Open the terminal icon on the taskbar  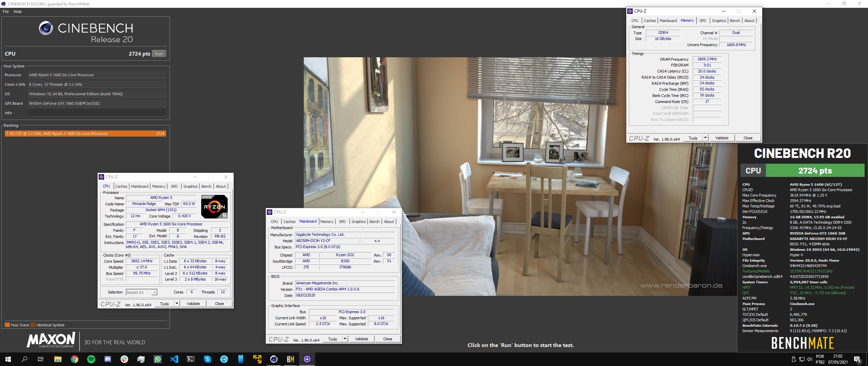pos(191,359)
